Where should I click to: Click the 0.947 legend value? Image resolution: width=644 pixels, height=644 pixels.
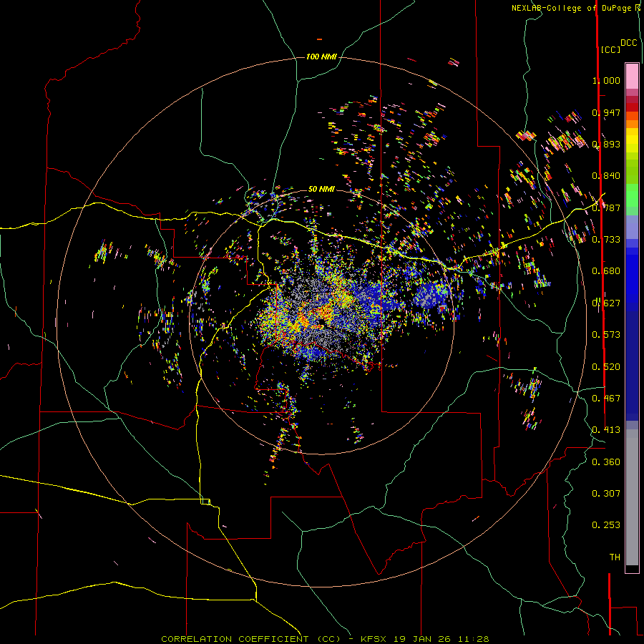click(x=606, y=112)
